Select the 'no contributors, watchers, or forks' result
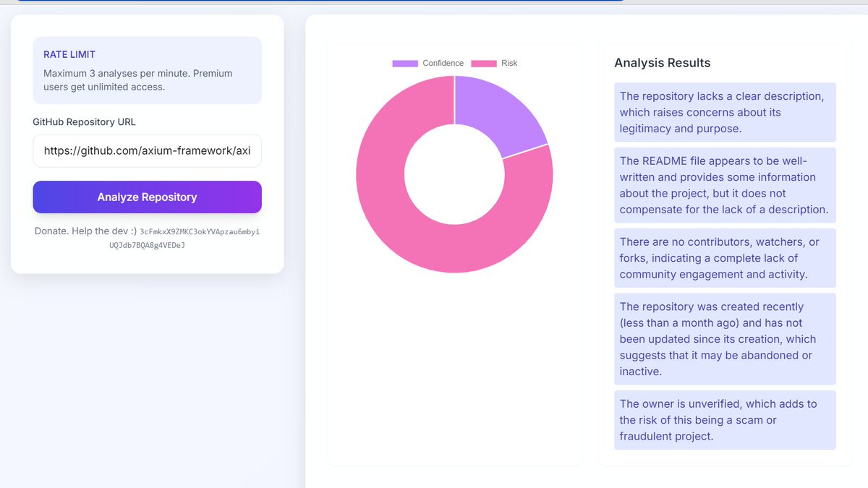 pyautogui.click(x=725, y=258)
